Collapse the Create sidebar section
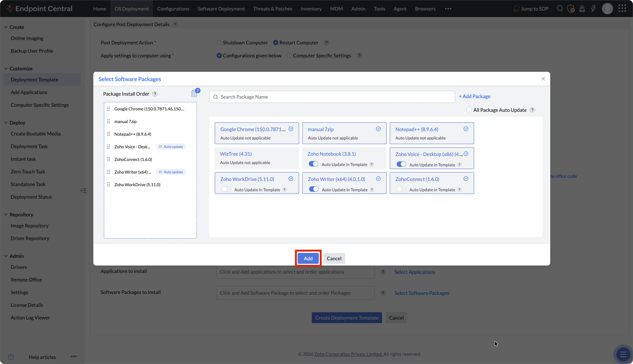Image resolution: width=633 pixels, height=364 pixels. click(x=6, y=27)
